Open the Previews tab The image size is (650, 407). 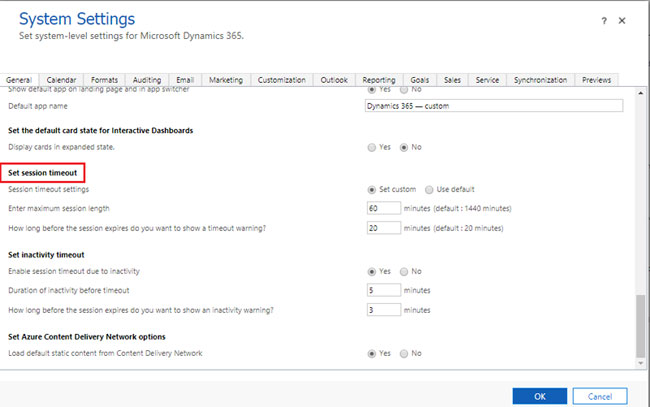[x=597, y=80]
